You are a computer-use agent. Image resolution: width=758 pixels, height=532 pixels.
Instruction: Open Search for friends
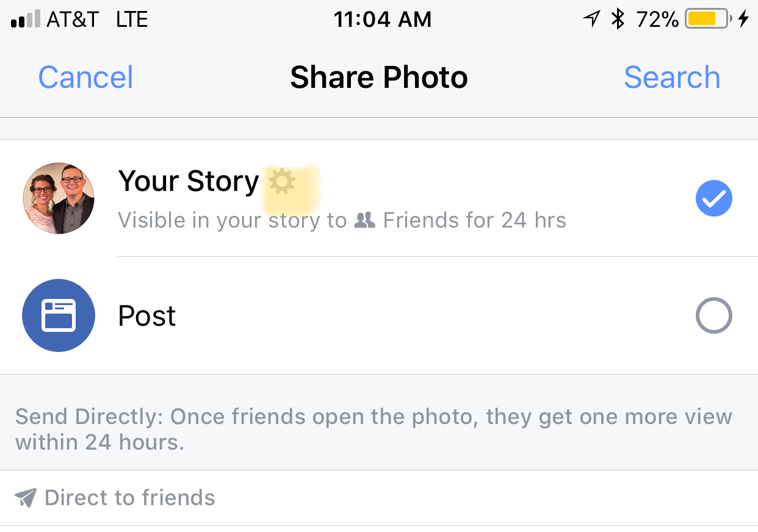point(672,77)
